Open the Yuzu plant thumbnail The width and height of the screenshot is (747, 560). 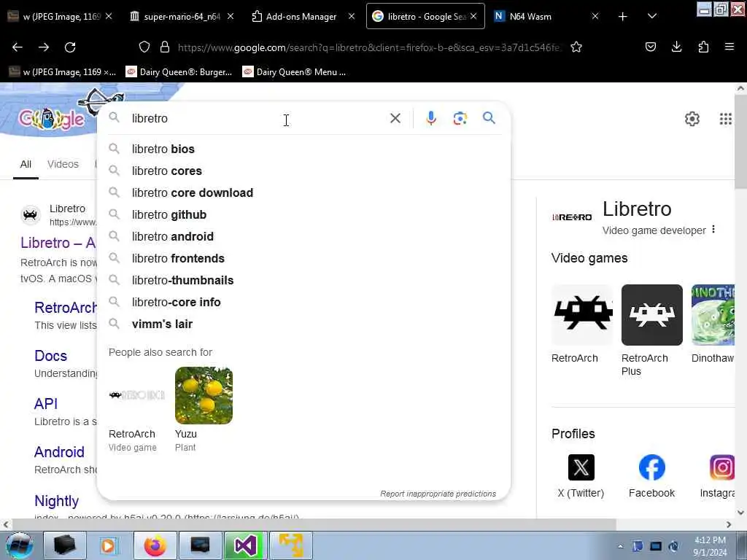[204, 396]
